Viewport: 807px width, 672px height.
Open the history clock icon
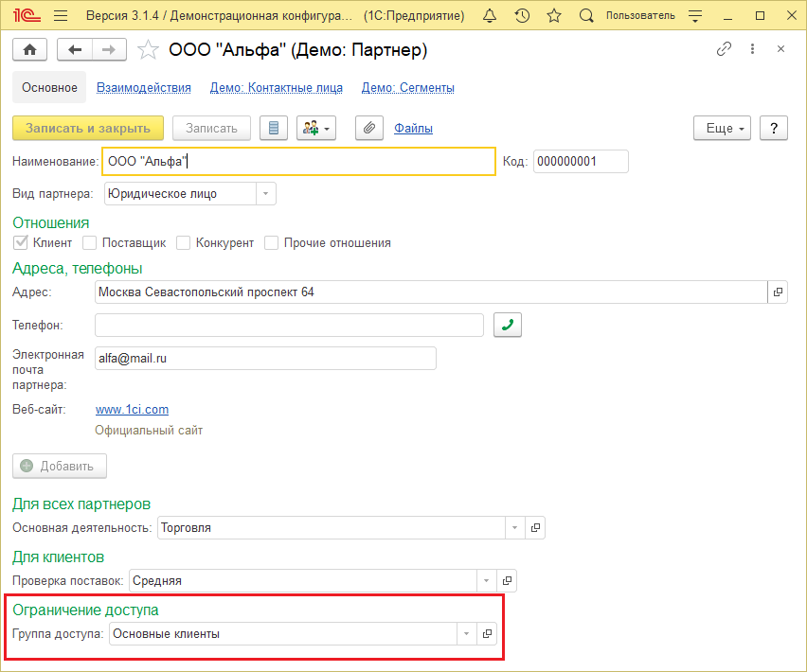pyautogui.click(x=522, y=16)
